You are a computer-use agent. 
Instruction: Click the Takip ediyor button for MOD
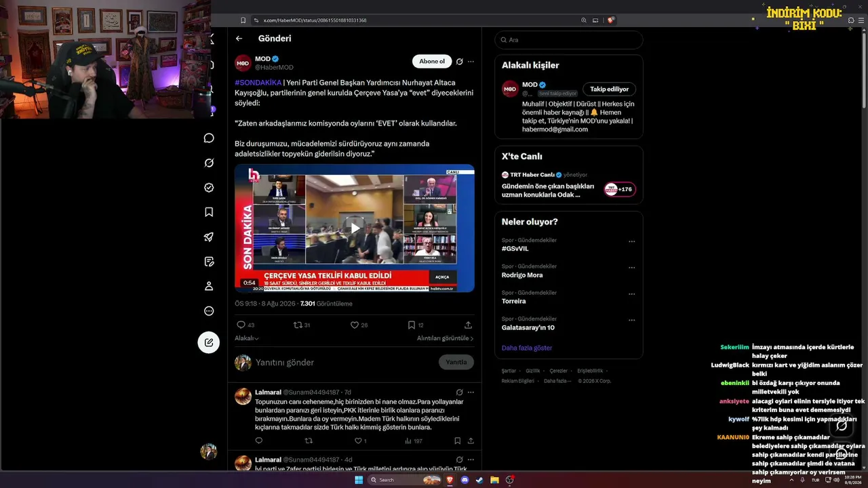click(x=609, y=89)
